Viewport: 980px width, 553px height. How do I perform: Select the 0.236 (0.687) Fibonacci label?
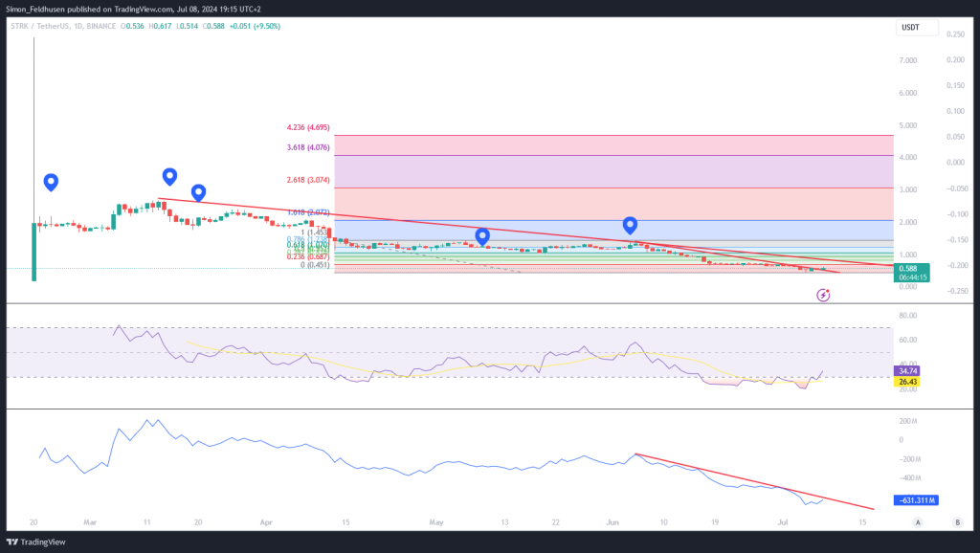(x=308, y=256)
